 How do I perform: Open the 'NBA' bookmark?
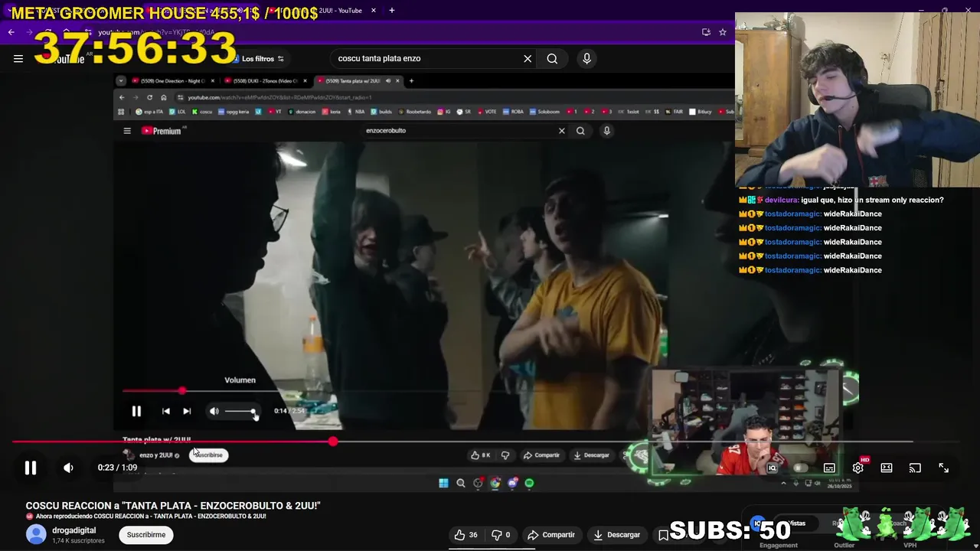pyautogui.click(x=357, y=112)
